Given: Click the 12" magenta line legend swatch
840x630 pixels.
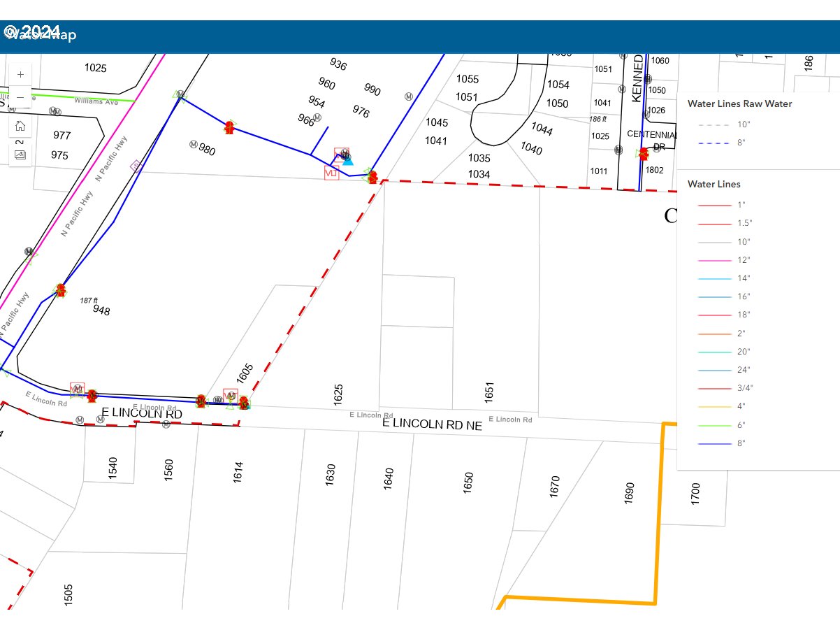Looking at the screenshot, I should coord(714,260).
